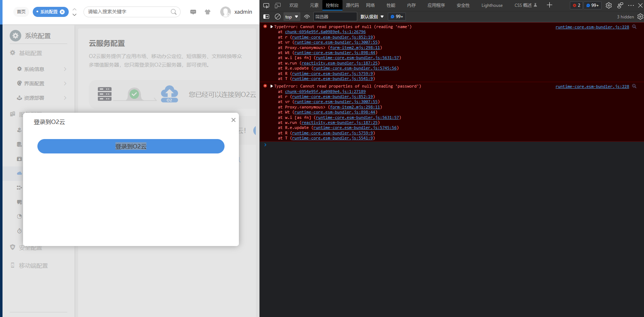
Task: Click the xadmin username text
Action: (x=243, y=12)
